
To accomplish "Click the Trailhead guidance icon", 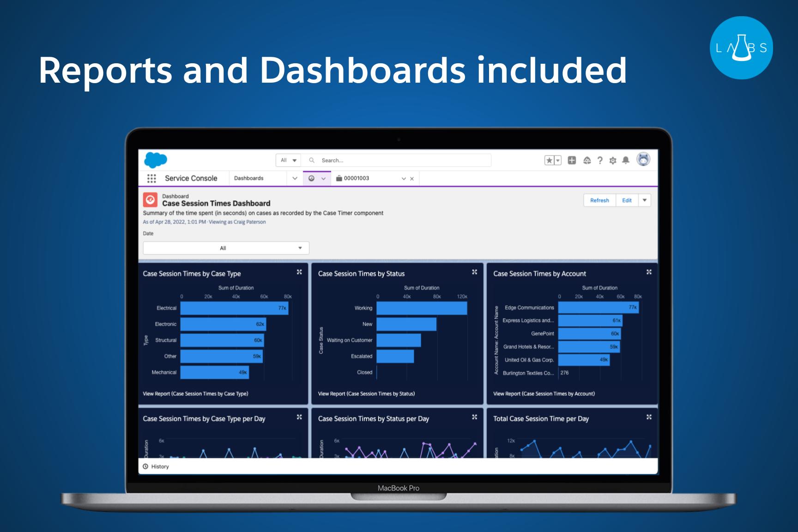I will 586,160.
